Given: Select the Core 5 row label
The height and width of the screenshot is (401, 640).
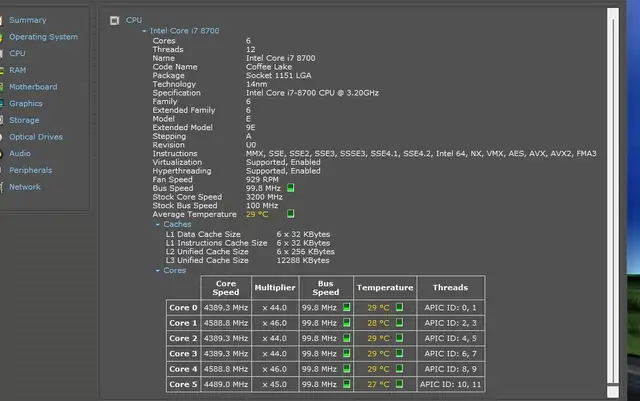Looking at the screenshot, I should 183,384.
